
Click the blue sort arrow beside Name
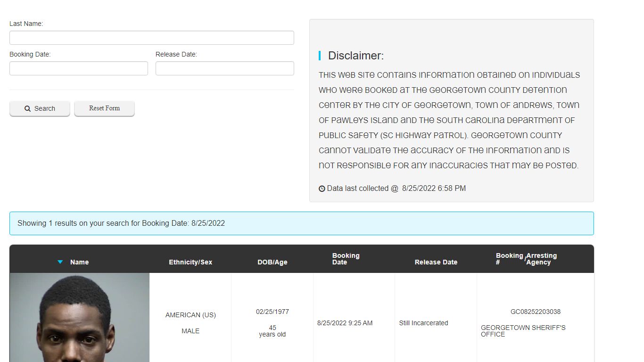(x=60, y=262)
